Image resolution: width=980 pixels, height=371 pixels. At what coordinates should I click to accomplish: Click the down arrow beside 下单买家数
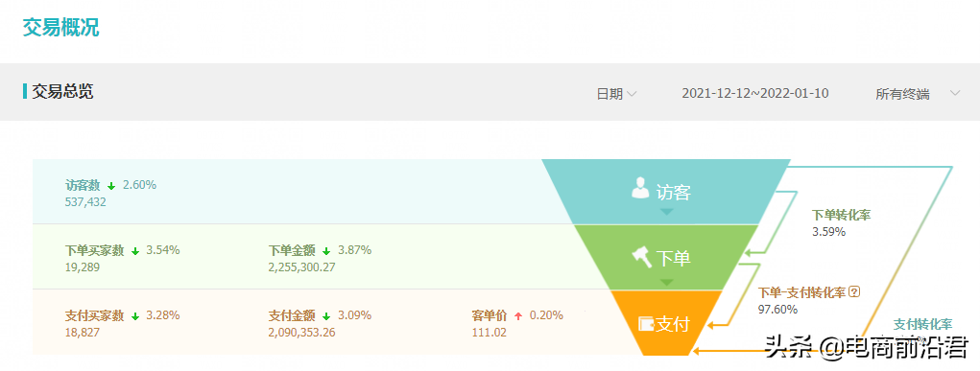[x=135, y=251]
